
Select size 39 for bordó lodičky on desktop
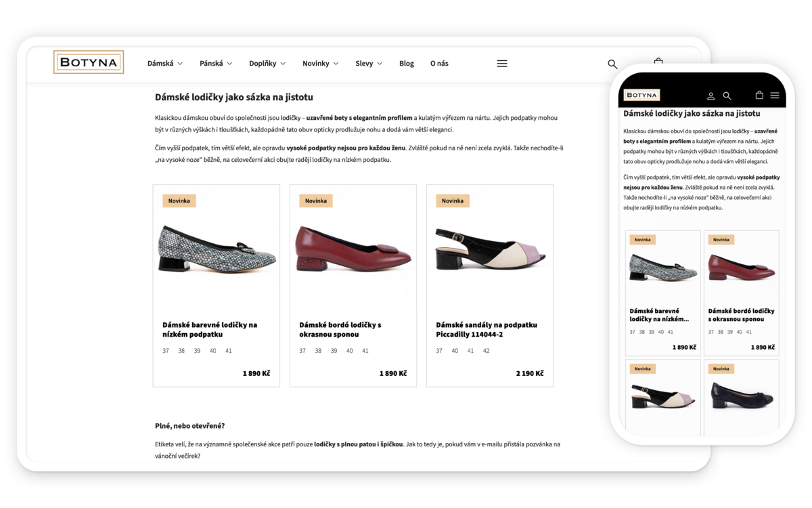(334, 351)
